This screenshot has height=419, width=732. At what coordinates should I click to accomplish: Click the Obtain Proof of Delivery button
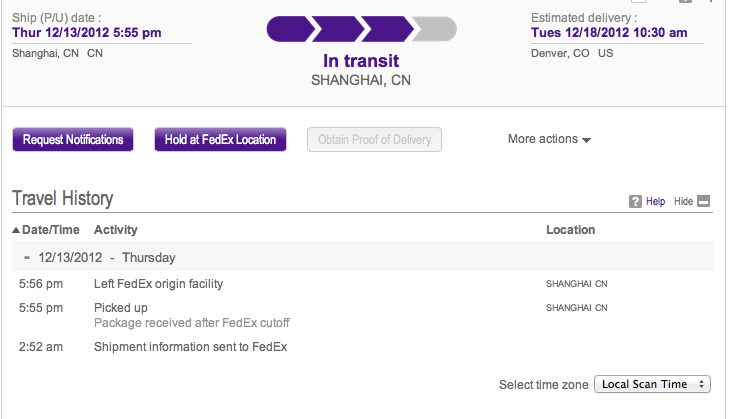coord(374,140)
